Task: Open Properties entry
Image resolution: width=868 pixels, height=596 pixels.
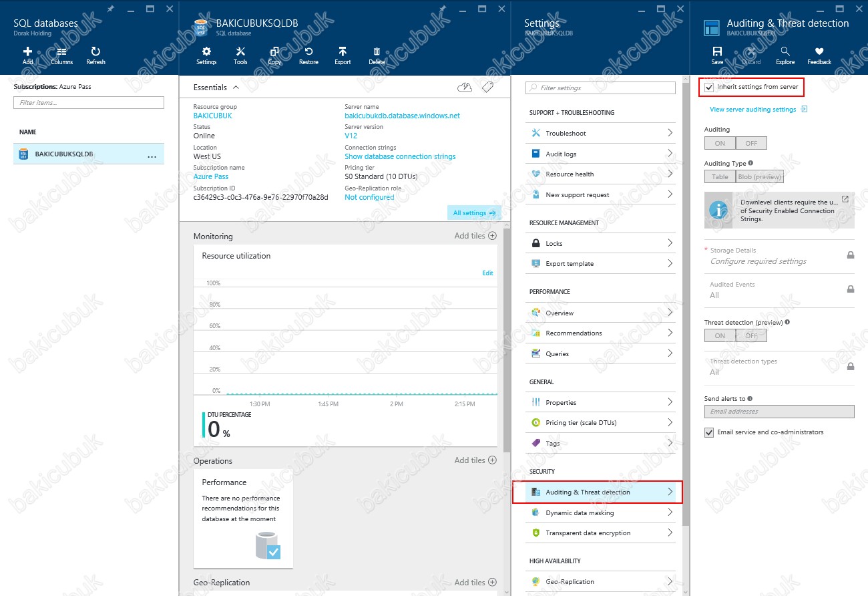Action: [600, 402]
